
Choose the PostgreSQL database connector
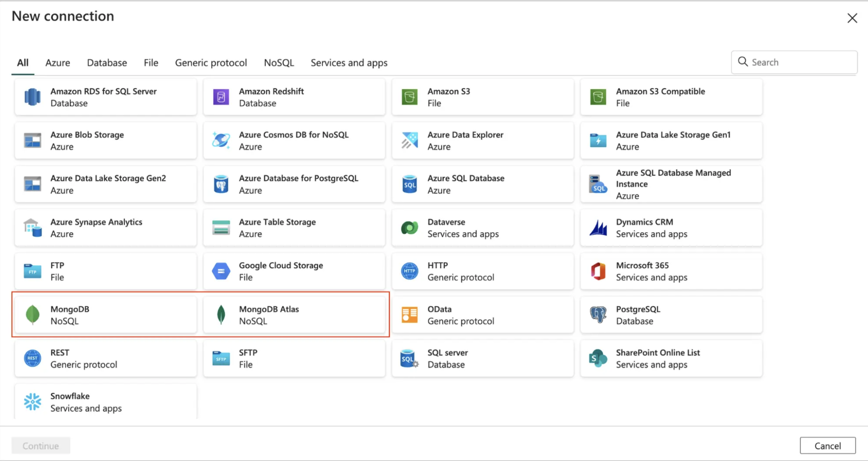point(670,315)
